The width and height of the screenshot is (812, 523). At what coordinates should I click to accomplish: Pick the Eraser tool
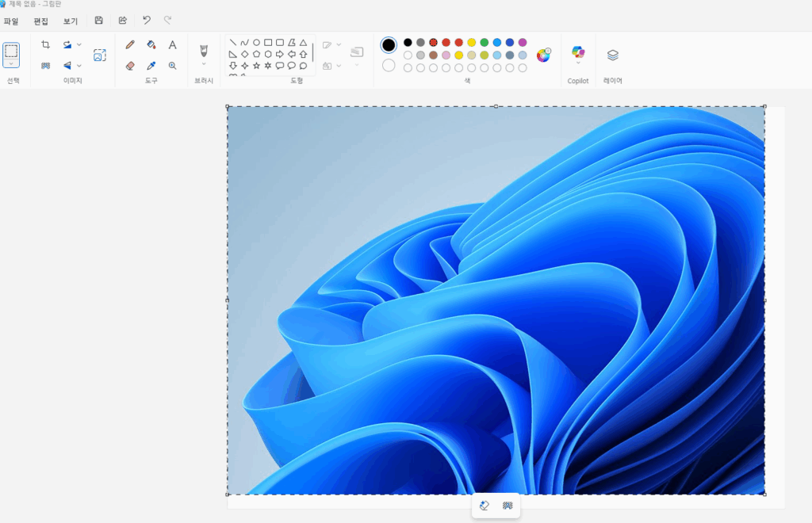pyautogui.click(x=130, y=66)
